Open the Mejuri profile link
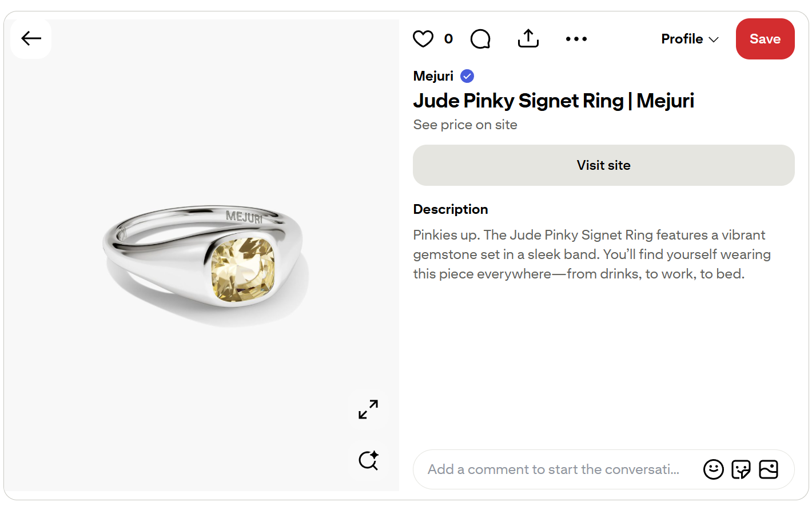 tap(432, 75)
